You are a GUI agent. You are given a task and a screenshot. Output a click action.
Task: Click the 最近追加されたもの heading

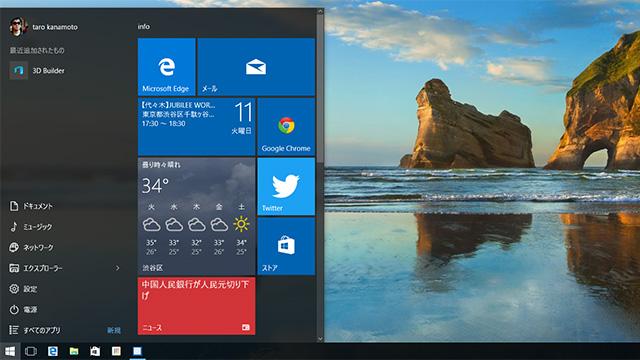[37, 51]
